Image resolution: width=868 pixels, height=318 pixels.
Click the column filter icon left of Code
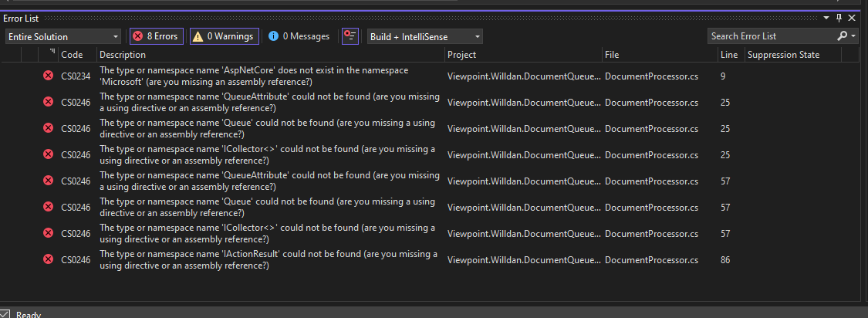coord(52,52)
